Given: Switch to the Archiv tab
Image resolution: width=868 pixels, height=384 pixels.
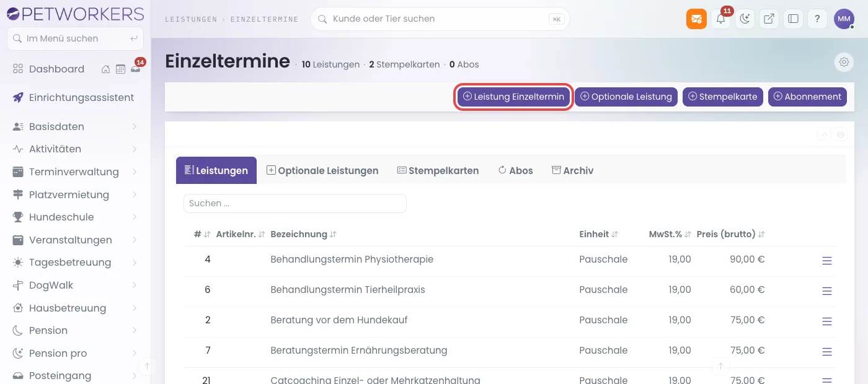Looking at the screenshot, I should [x=572, y=170].
